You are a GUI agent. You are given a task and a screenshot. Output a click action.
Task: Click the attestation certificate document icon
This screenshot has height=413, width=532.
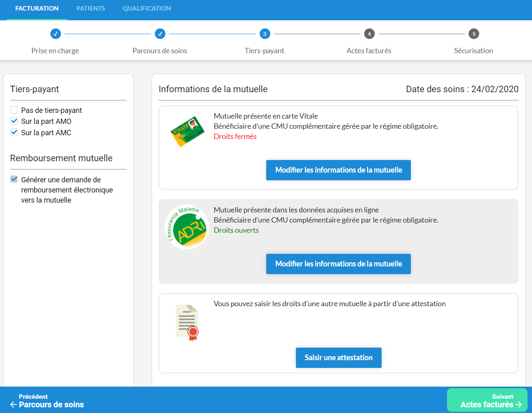(187, 322)
